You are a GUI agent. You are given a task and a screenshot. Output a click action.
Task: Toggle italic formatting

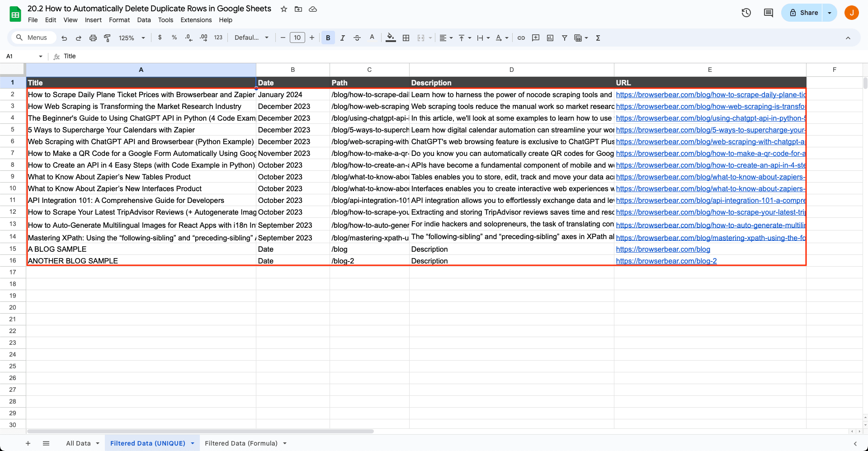click(x=343, y=38)
